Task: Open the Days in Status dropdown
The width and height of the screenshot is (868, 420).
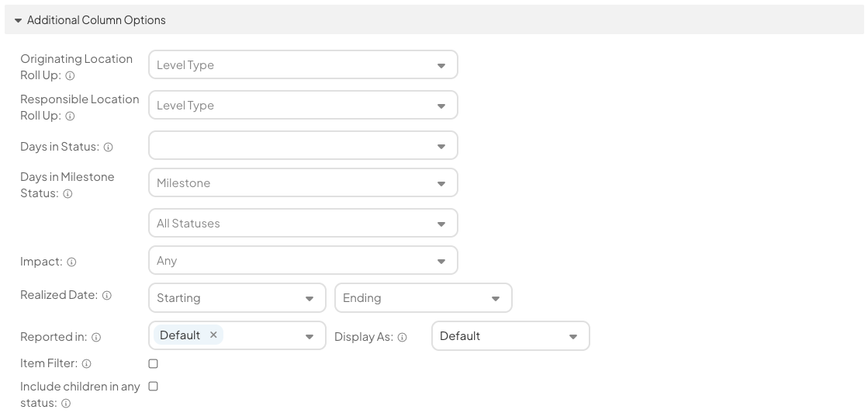Action: tap(303, 146)
